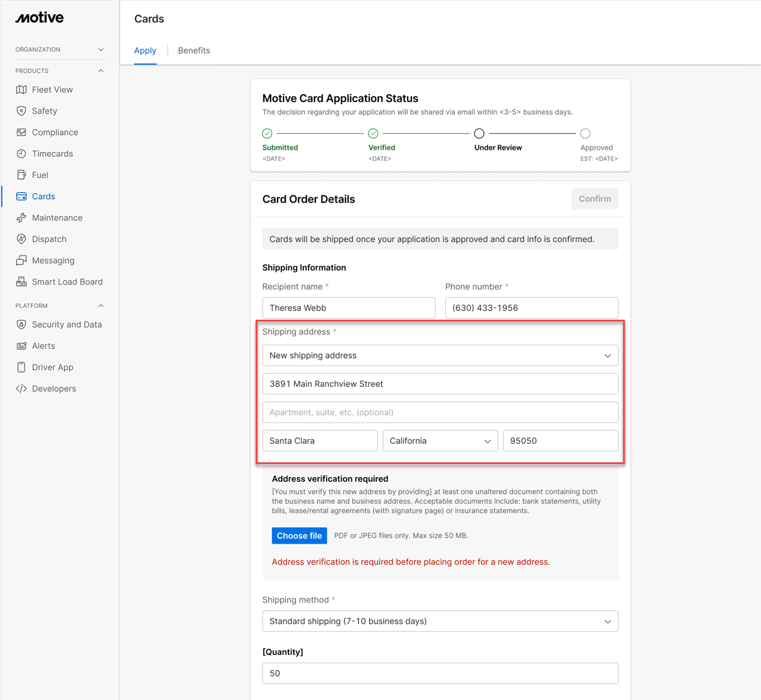This screenshot has height=700, width=761.
Task: Change the Standard shipping method dropdown
Action: pyautogui.click(x=440, y=622)
